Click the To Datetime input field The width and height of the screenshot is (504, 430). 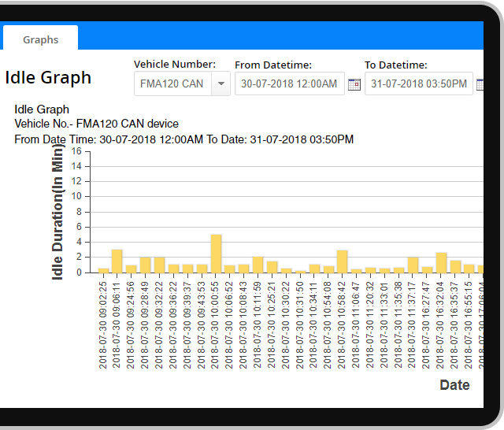418,83
